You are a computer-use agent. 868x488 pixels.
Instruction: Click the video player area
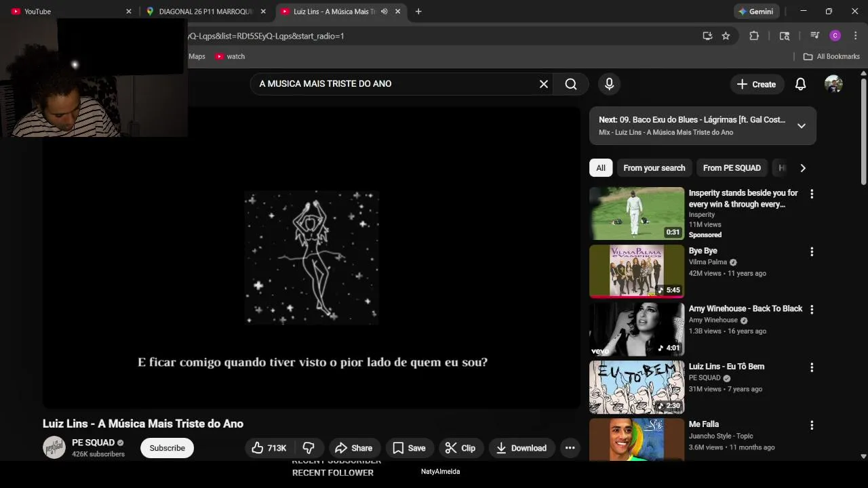[x=311, y=258]
